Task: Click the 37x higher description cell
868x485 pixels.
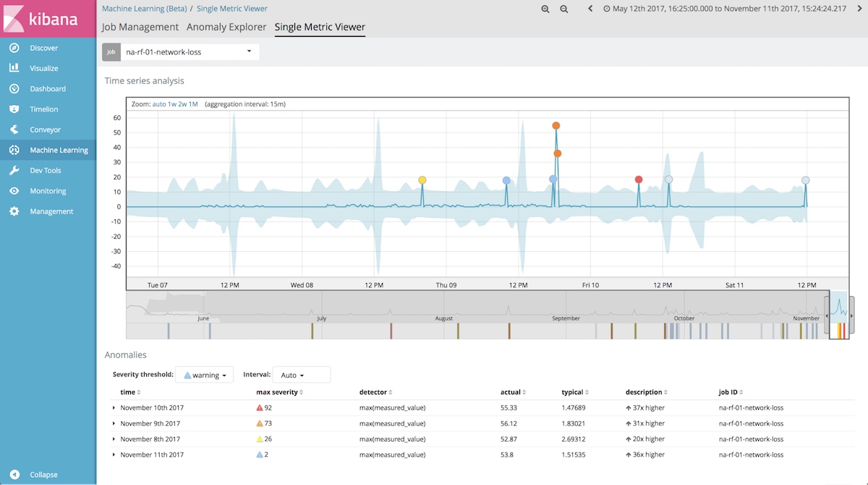Action: (645, 408)
